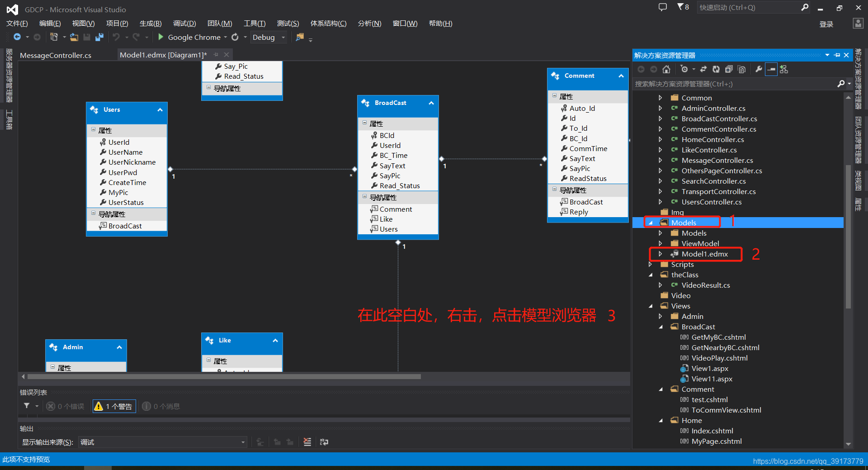Click the View Class Diagram icon
Image resolution: width=868 pixels, height=470 pixels.
click(784, 69)
